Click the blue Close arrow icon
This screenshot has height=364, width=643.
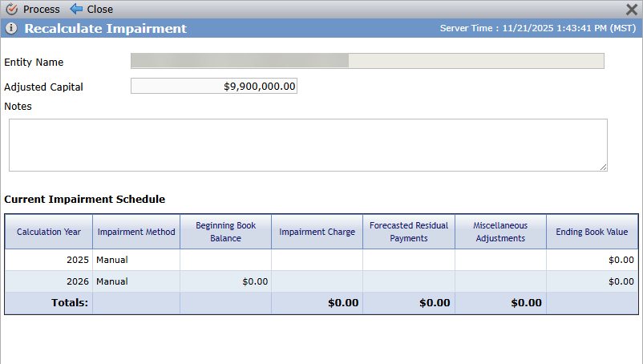tap(76, 9)
